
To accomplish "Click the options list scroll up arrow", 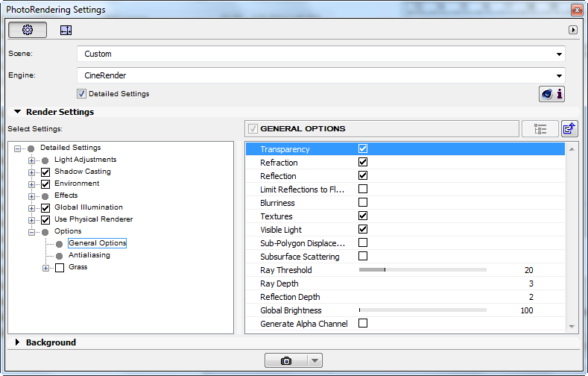I will point(572,149).
